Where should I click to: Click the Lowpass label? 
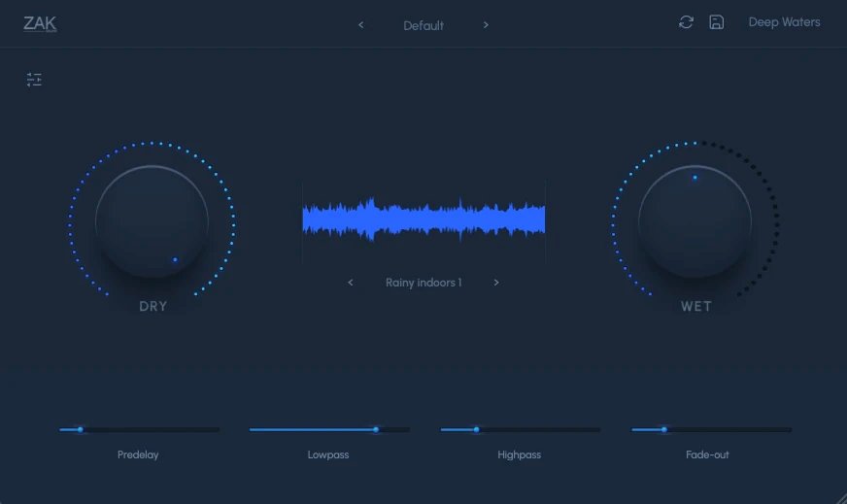click(328, 454)
